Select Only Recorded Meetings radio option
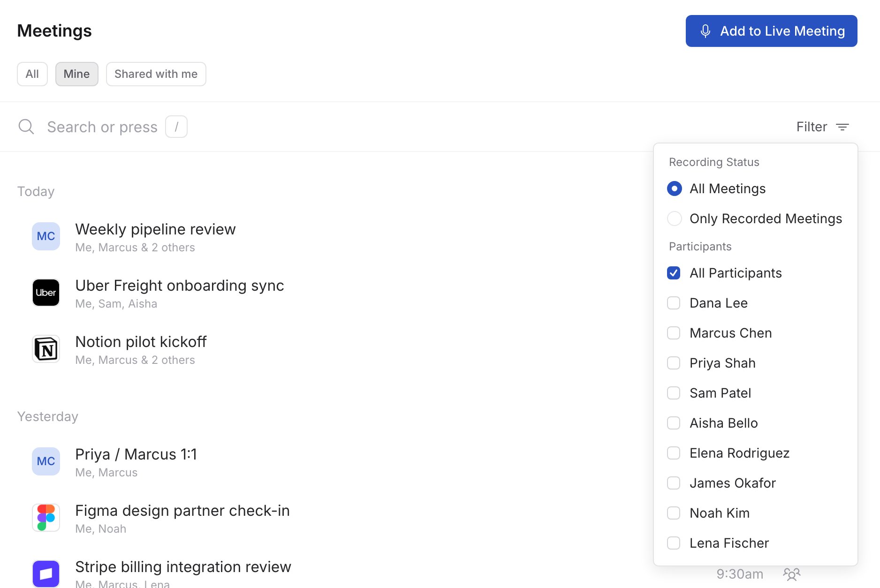The image size is (880, 588). coord(675,219)
